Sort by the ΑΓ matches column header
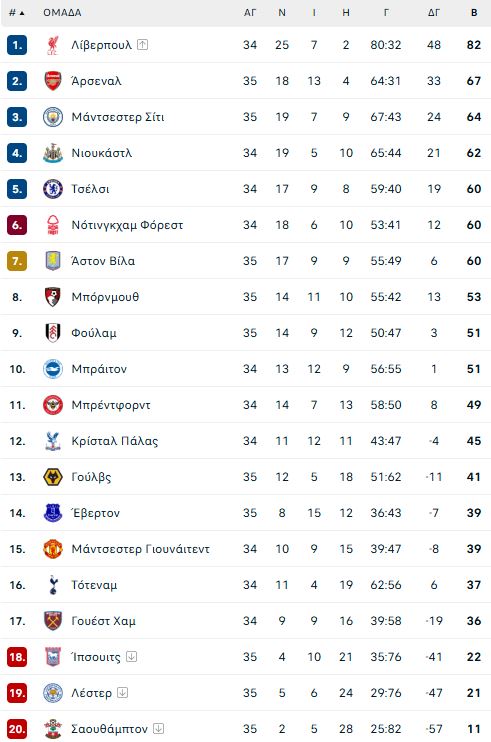This screenshot has height=742, width=491. pos(250,13)
